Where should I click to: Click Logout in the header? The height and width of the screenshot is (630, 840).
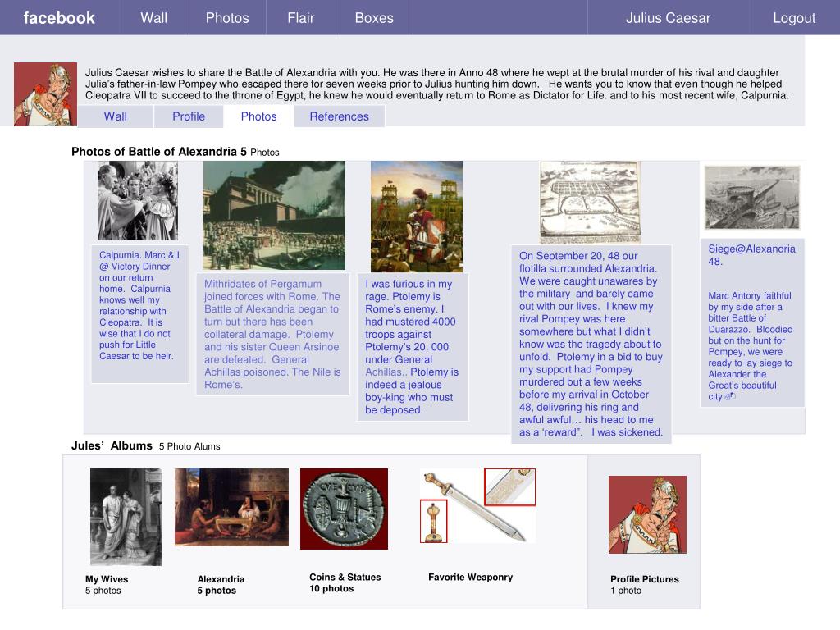[x=794, y=18]
